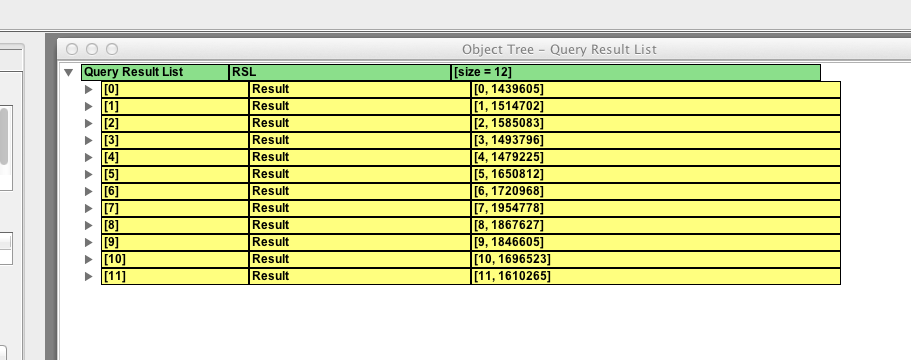Select index cell [5]
This screenshot has height=360, width=911.
[x=175, y=174]
